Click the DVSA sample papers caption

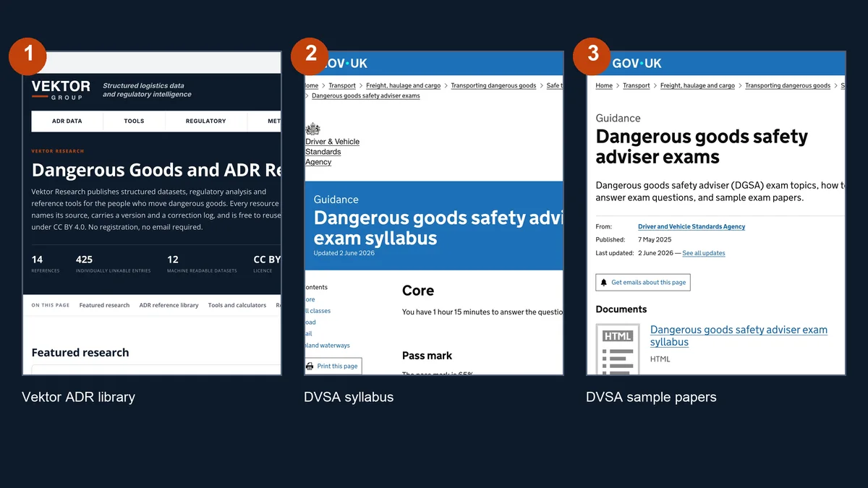pyautogui.click(x=651, y=397)
